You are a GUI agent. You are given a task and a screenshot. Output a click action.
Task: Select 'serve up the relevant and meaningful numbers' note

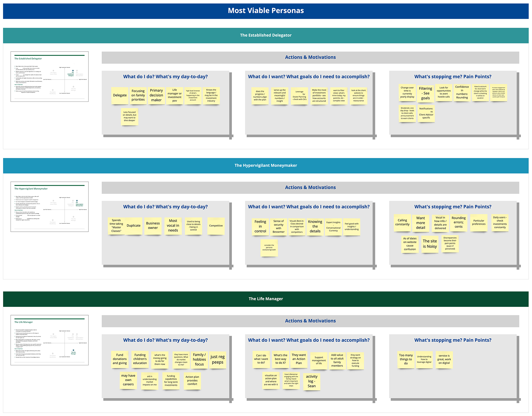coord(280,96)
